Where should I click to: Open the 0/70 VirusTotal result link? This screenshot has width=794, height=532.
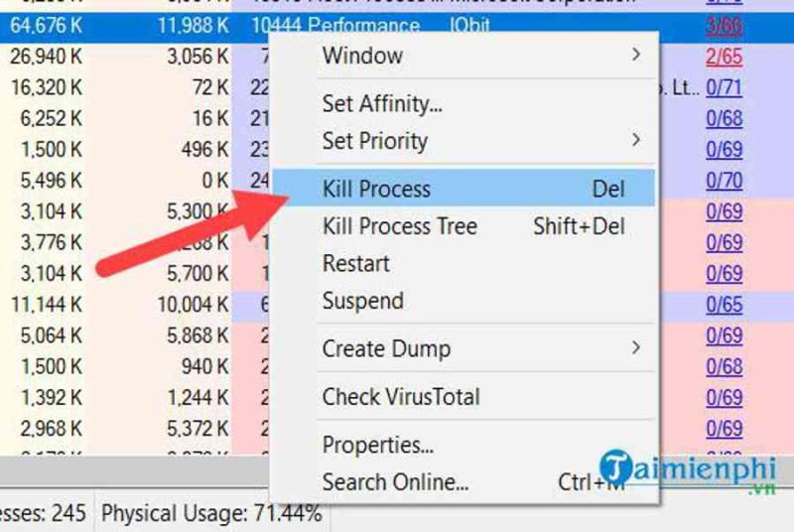coord(725,181)
